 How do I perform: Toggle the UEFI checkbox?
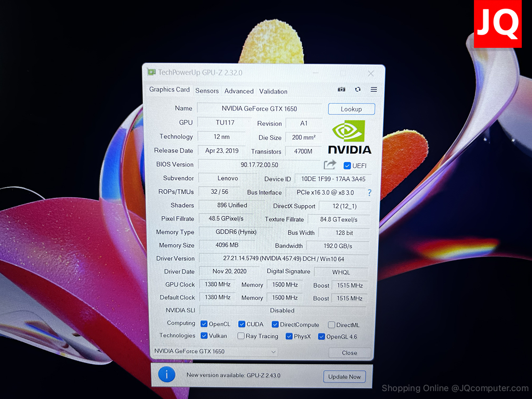(347, 166)
